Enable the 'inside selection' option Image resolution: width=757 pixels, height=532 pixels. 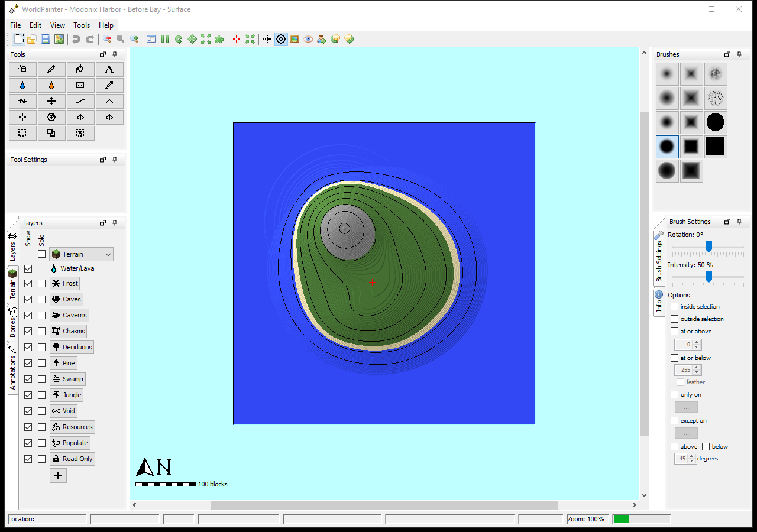coord(674,306)
